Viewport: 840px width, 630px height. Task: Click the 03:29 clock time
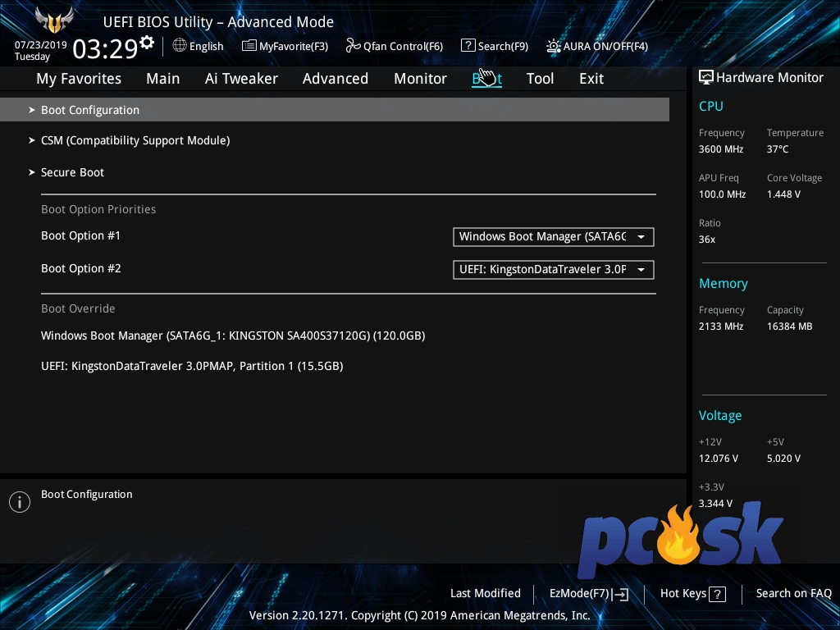click(x=106, y=48)
